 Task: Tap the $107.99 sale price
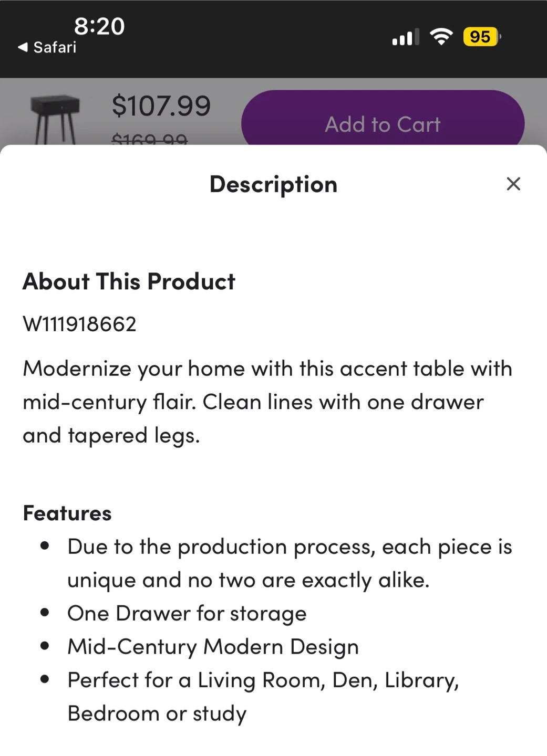pyautogui.click(x=161, y=106)
